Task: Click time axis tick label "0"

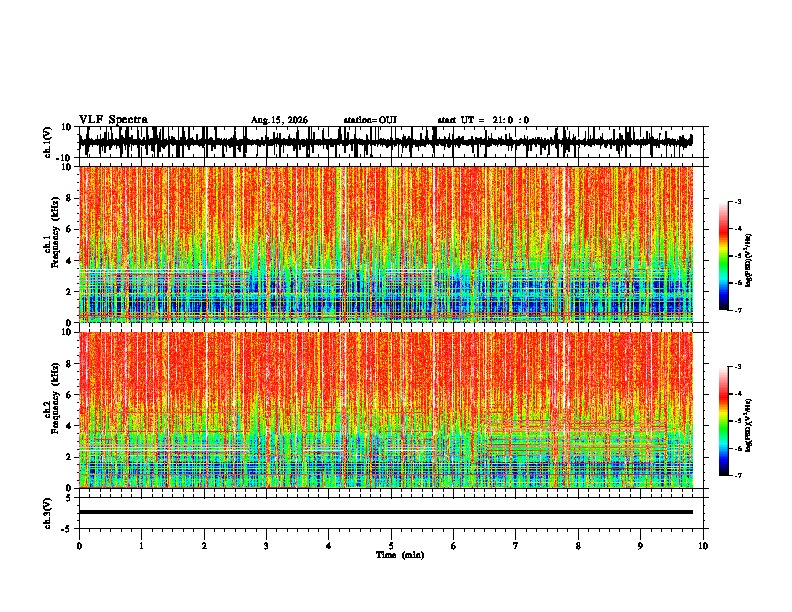Action: pyautogui.click(x=79, y=546)
